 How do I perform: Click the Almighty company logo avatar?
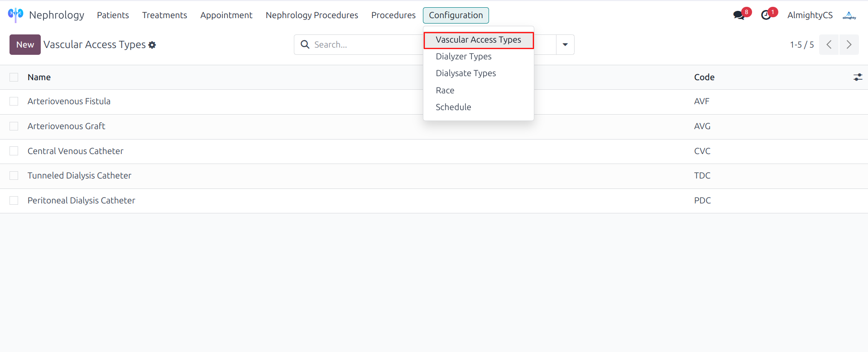pyautogui.click(x=849, y=15)
